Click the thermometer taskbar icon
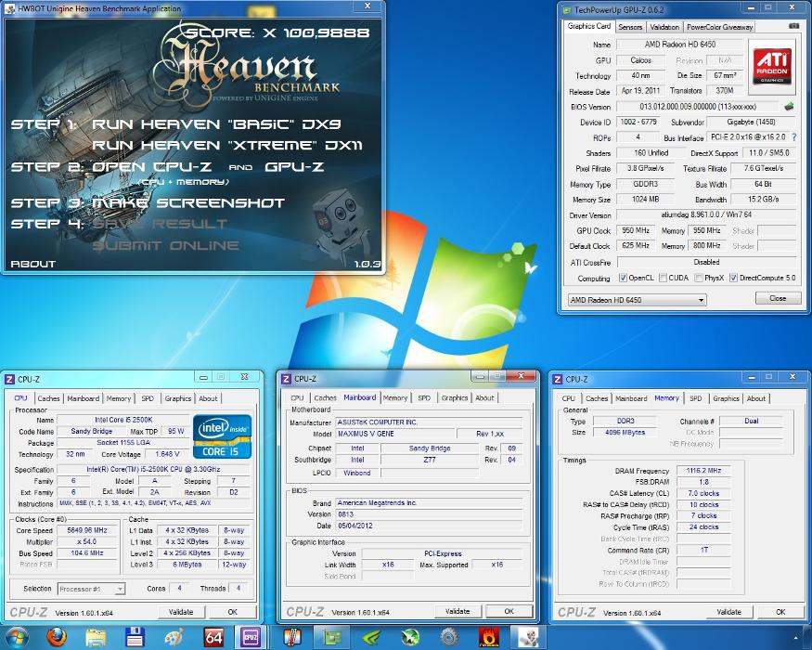This screenshot has width=812, height=650. (293, 638)
